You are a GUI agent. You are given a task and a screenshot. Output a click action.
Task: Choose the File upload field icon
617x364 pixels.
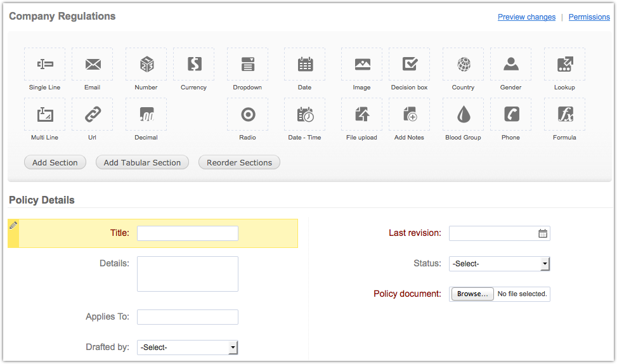click(x=361, y=115)
